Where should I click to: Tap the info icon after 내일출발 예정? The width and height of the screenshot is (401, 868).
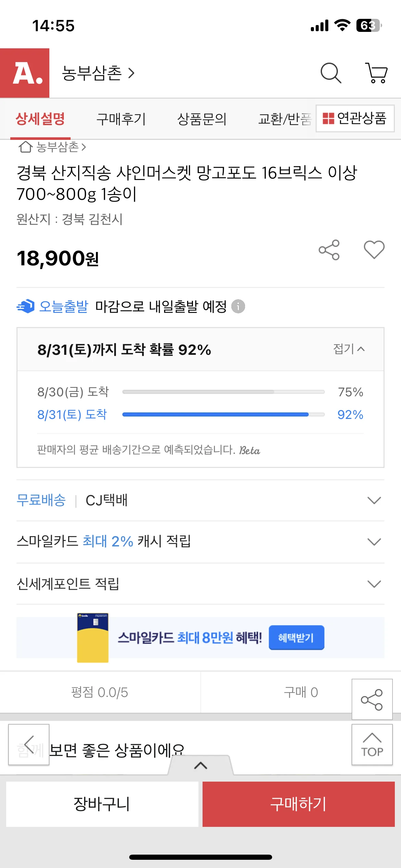[x=238, y=306]
